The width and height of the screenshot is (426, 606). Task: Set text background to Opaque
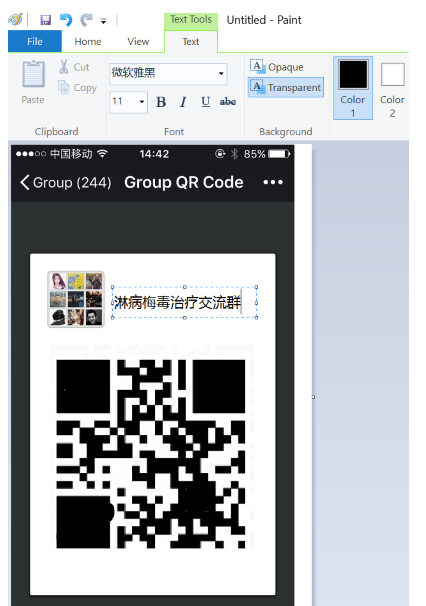tap(277, 67)
